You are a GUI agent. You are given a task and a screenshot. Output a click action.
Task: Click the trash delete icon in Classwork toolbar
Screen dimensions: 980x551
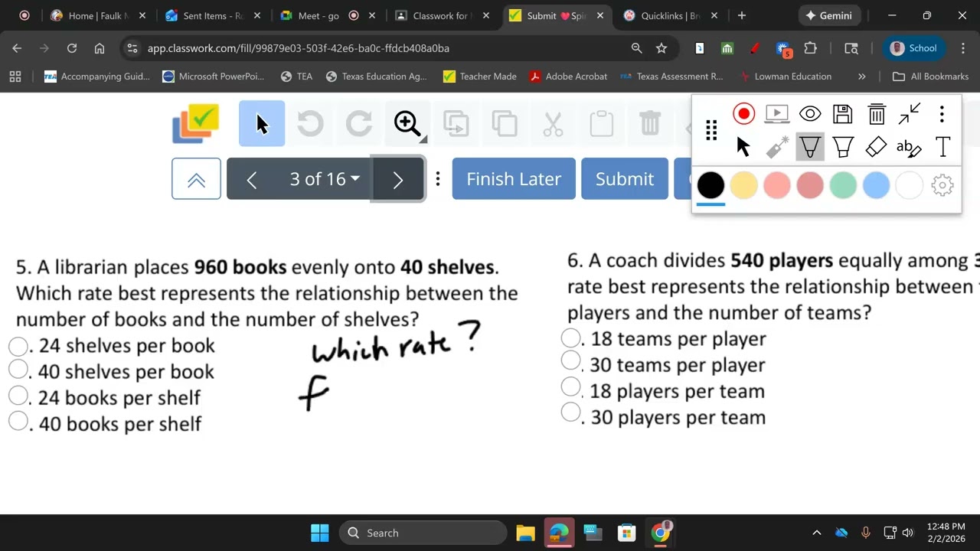click(649, 123)
